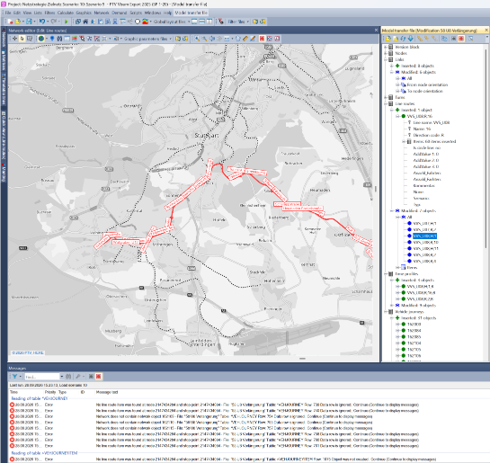Open the Calculate menu
Screen dimensions: 490x463
point(65,13)
